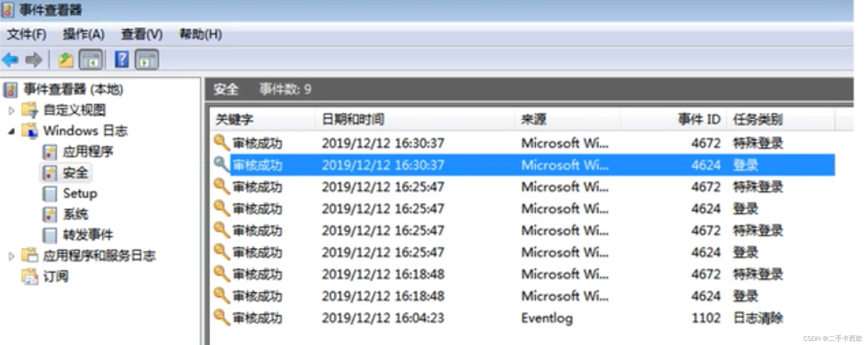Click key icon of selected 4624 event row

(221, 164)
